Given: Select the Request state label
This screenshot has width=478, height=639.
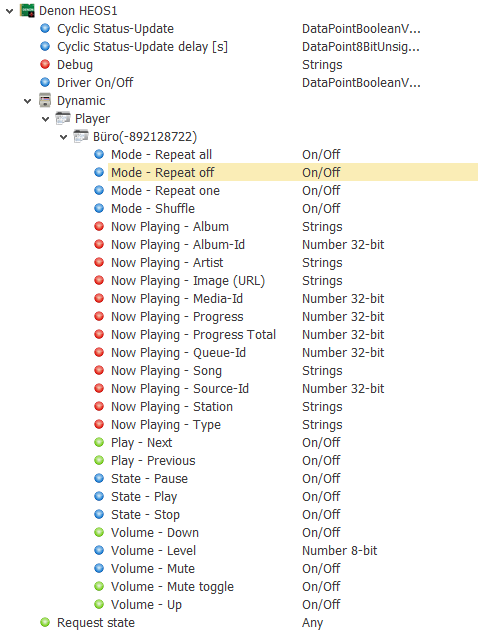Looking at the screenshot, I should coord(96,622).
